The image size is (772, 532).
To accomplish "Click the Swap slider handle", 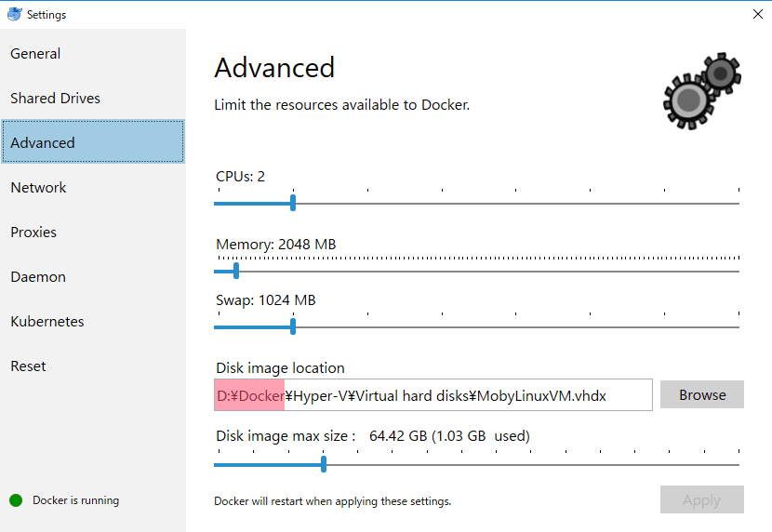I will (x=293, y=326).
